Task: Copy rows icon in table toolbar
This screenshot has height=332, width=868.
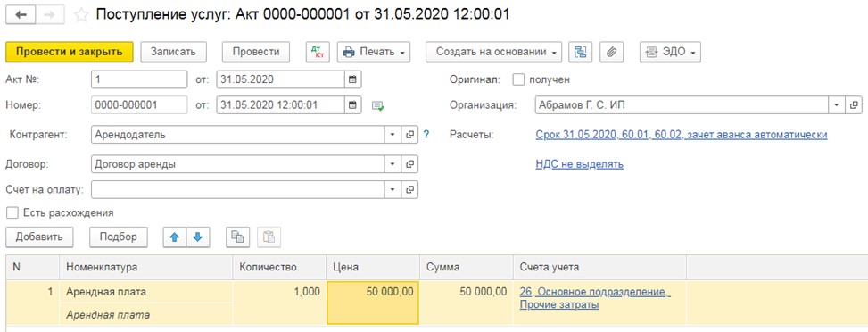Action: click(237, 237)
